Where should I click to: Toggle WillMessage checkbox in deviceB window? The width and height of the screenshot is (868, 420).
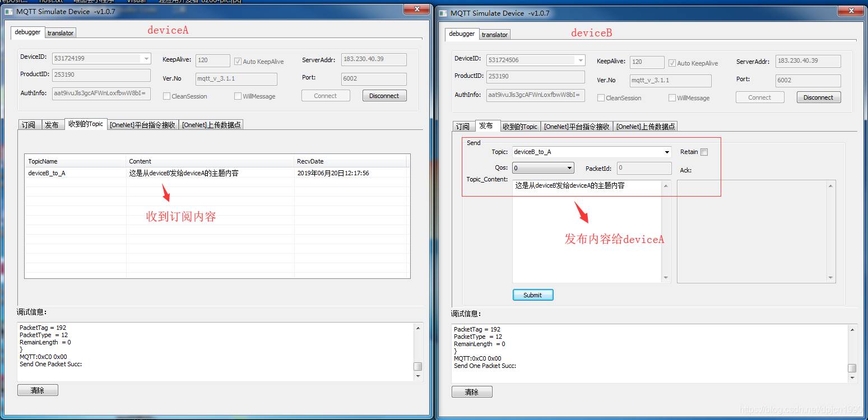point(672,98)
